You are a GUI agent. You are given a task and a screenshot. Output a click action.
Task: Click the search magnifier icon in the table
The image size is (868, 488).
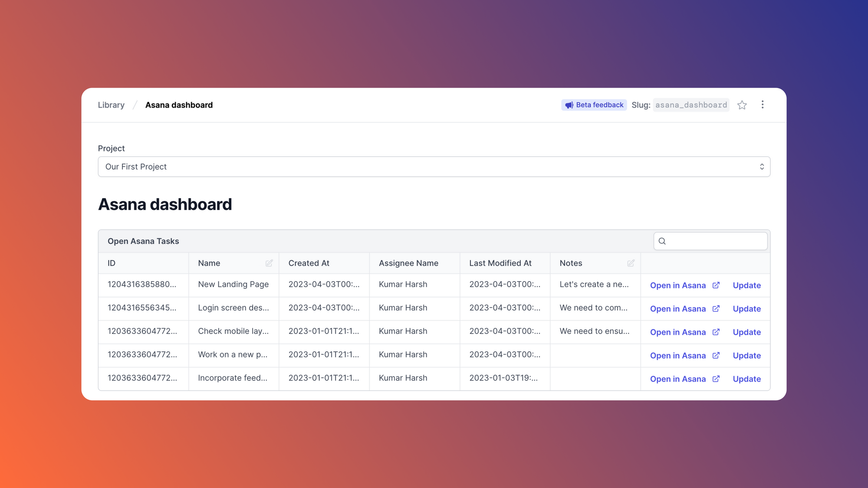[662, 241]
